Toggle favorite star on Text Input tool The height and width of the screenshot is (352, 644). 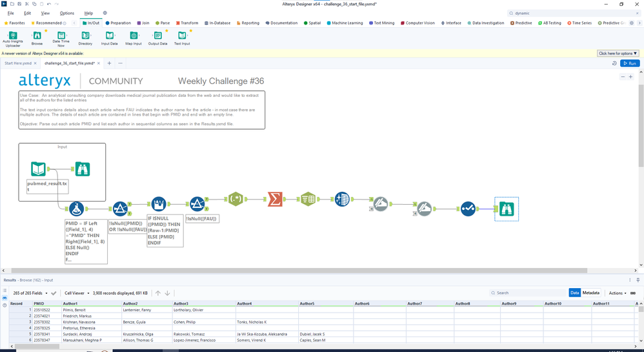[x=191, y=31]
